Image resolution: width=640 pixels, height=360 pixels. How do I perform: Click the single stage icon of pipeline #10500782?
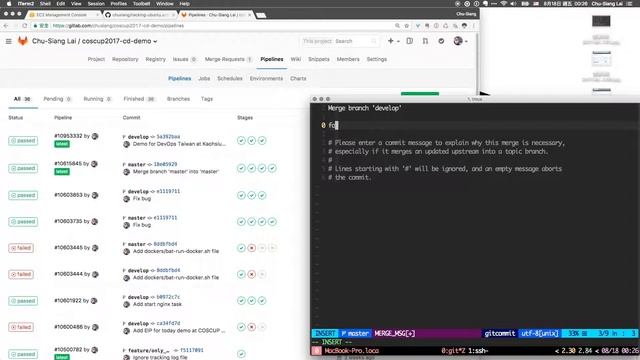click(241, 354)
